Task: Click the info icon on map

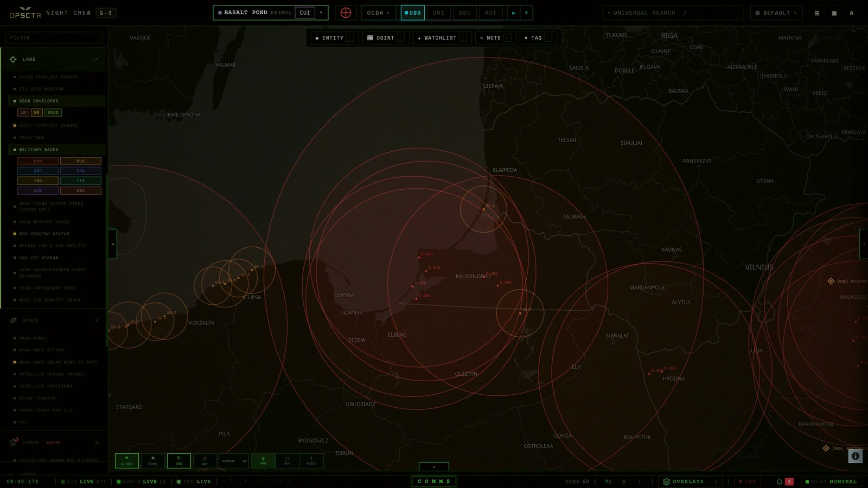Action: pyautogui.click(x=856, y=456)
